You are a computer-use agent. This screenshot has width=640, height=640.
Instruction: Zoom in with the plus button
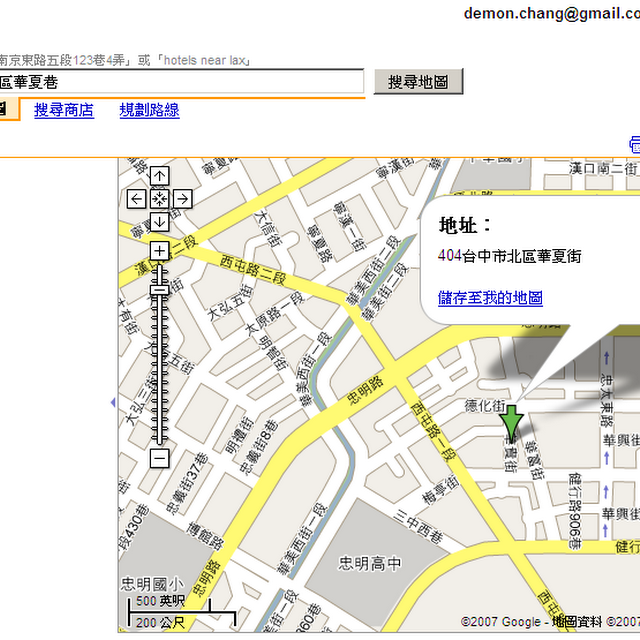[x=159, y=251]
